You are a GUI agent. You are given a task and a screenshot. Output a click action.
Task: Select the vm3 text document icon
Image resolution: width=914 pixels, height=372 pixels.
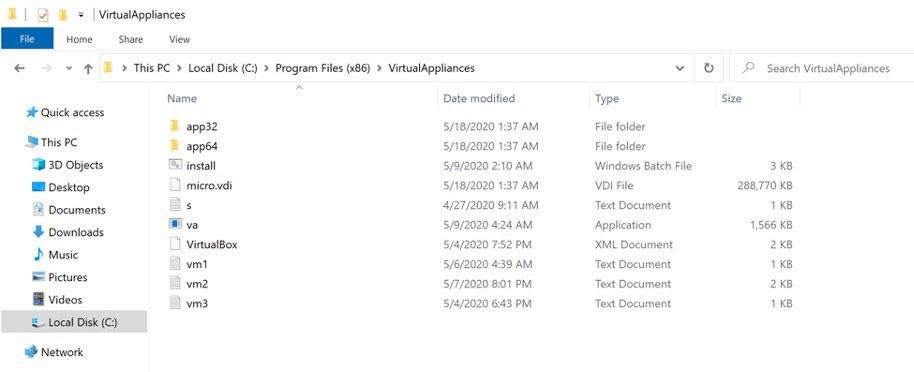click(175, 303)
